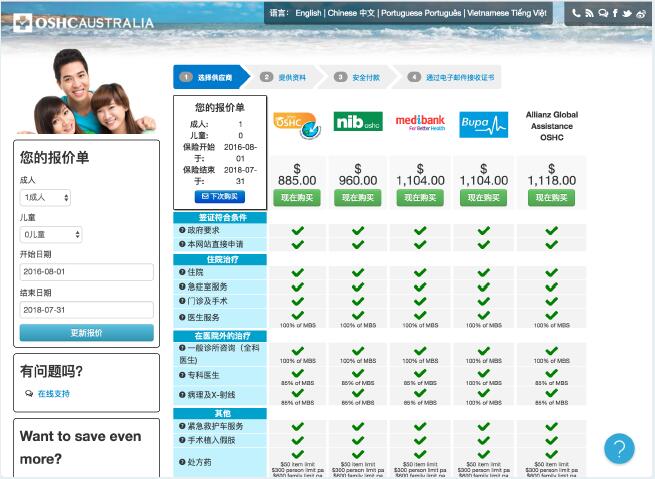Viewport: 655px width, 479px height.
Task: Click the info icon beside 一般诊所咨询
Action: [x=182, y=347]
